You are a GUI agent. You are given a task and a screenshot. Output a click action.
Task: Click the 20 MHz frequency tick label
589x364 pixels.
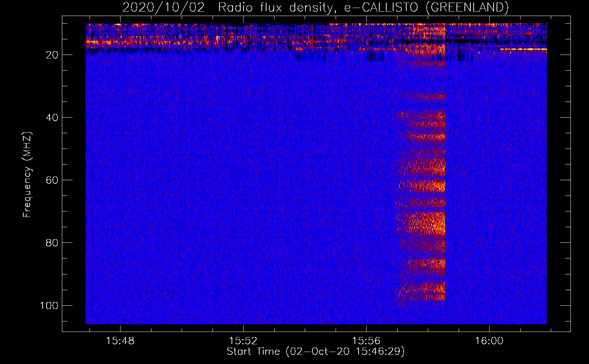tap(52, 55)
